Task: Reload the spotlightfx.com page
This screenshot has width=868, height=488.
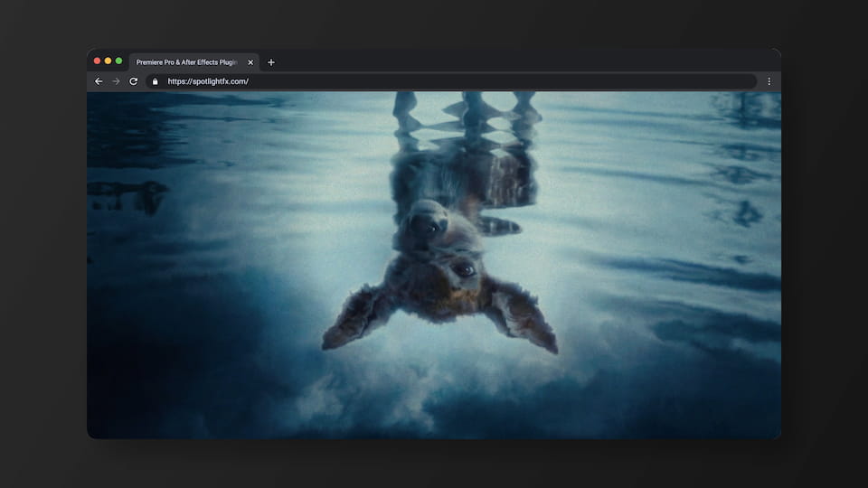Action: (134, 81)
